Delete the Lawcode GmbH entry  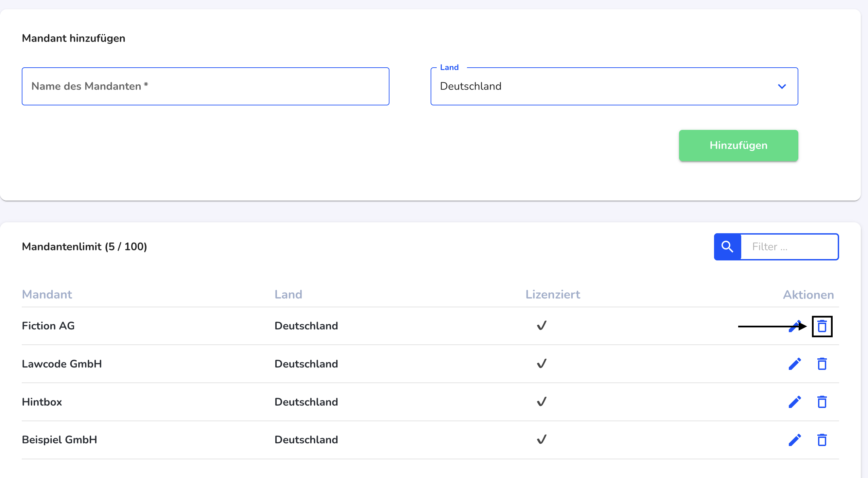(822, 364)
